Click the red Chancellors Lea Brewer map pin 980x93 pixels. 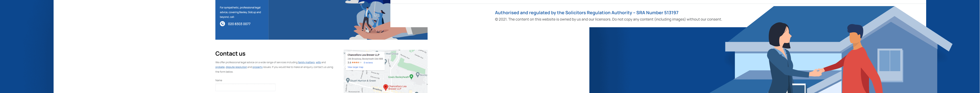[385, 87]
